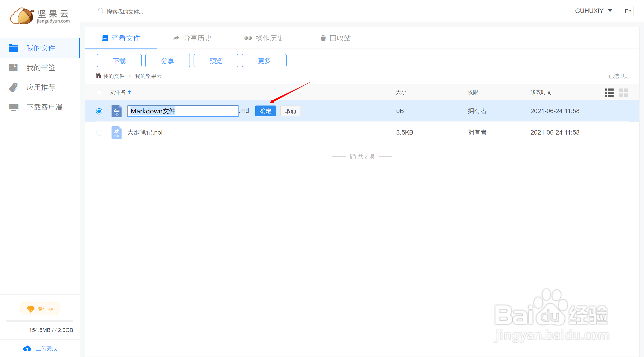Viewport: 644px width, 357px height.
Task: Click the 查看文件 tab's document icon
Action: (105, 38)
